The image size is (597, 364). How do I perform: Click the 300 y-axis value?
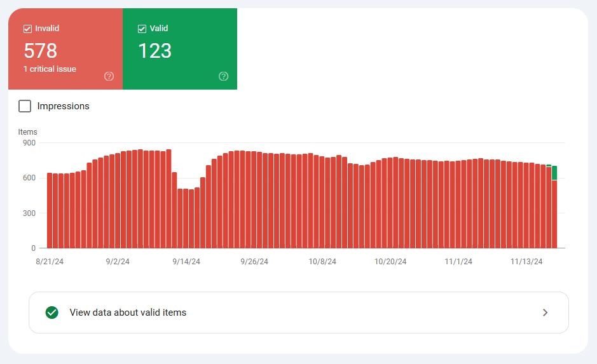pyautogui.click(x=29, y=213)
